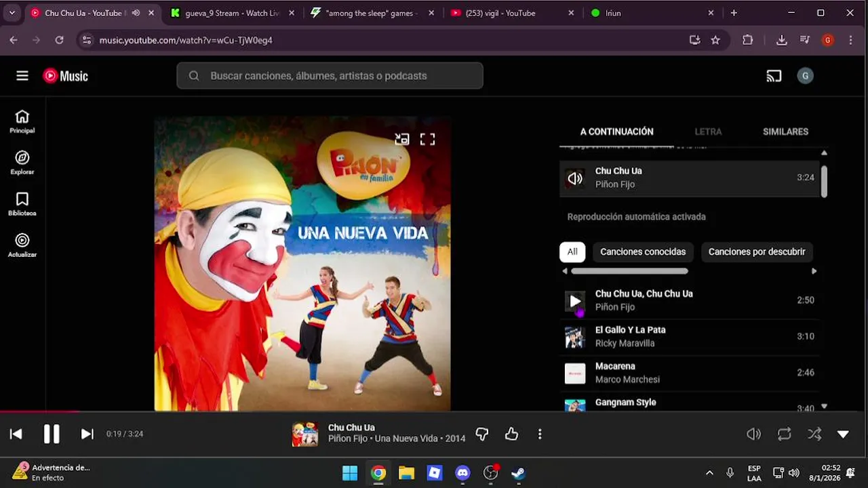
Task: Show hidden system tray icons
Action: 709,473
